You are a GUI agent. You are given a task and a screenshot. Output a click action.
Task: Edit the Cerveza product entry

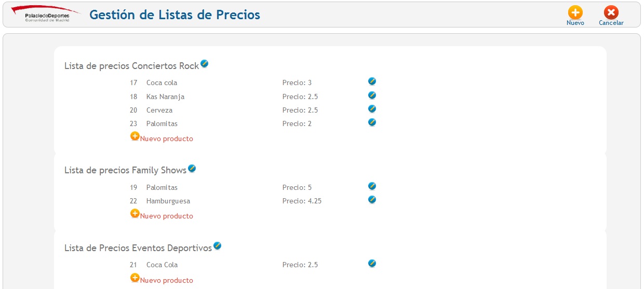[x=372, y=109]
